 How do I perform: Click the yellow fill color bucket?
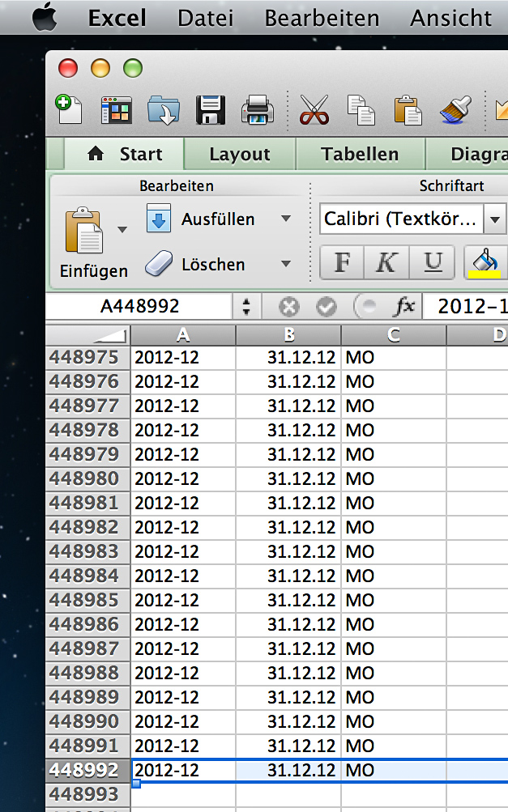click(x=486, y=262)
